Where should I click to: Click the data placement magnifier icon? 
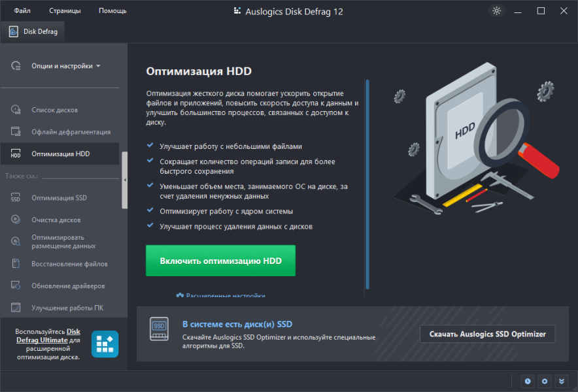(x=16, y=241)
